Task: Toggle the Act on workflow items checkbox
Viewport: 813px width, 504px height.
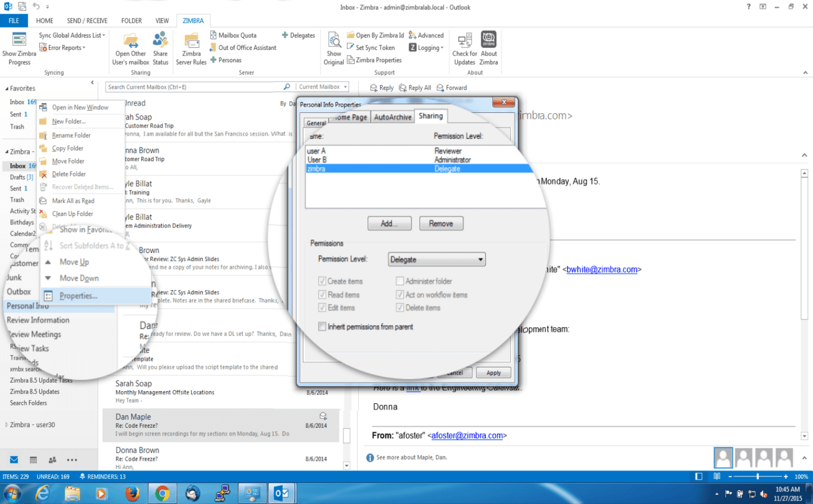Action: (x=400, y=294)
